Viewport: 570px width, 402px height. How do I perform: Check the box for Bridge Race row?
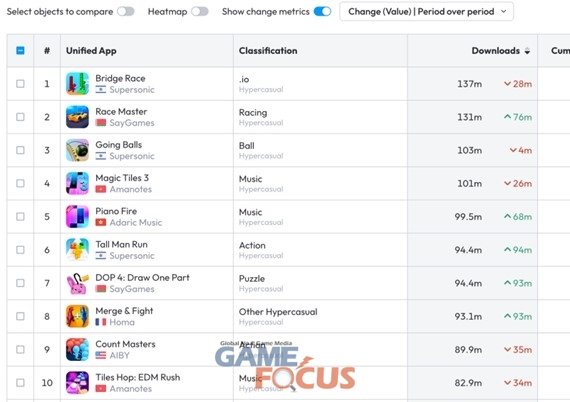[20, 84]
